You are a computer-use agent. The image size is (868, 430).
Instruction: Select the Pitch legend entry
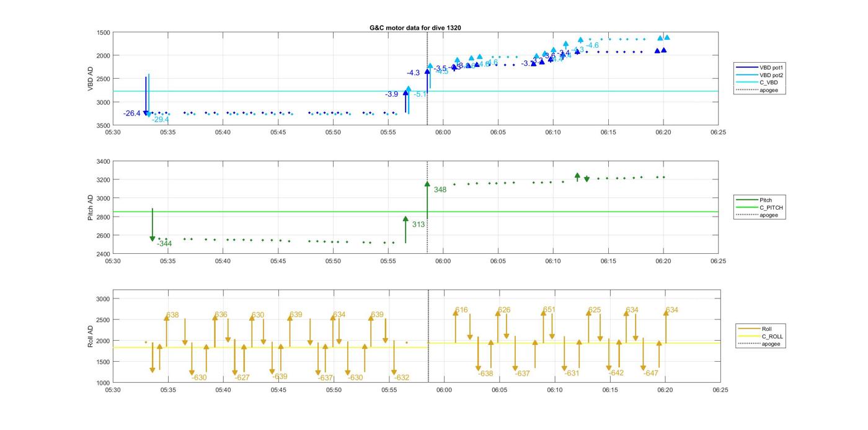coord(766,200)
